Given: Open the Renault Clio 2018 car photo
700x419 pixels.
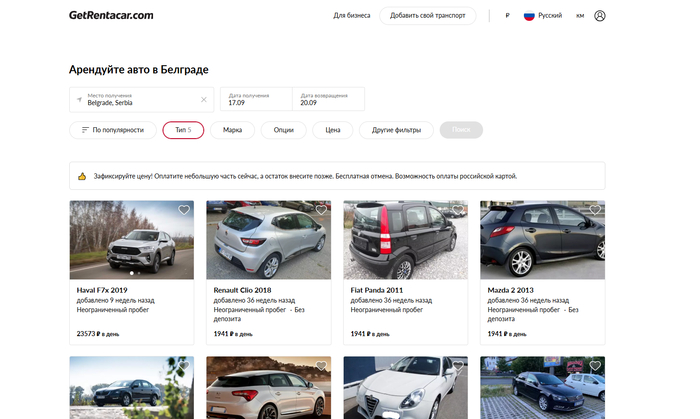Looking at the screenshot, I should click(269, 240).
